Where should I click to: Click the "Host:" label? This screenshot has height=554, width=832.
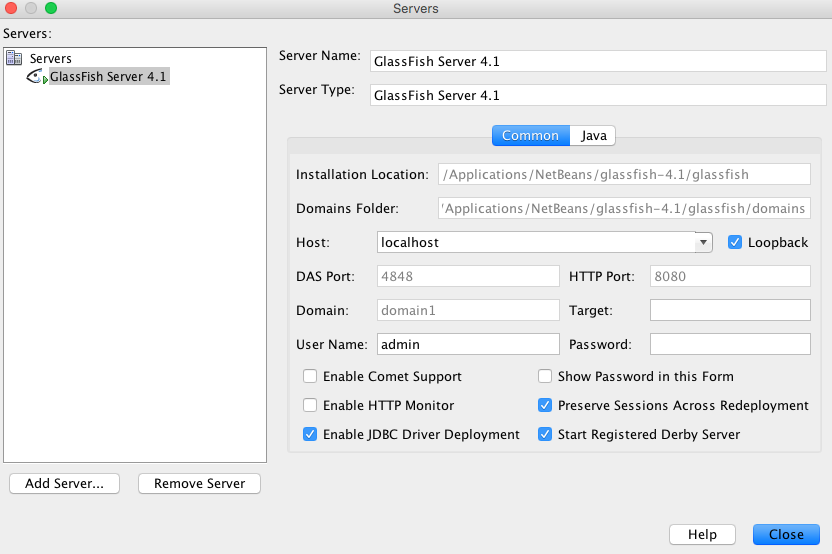[x=313, y=243]
